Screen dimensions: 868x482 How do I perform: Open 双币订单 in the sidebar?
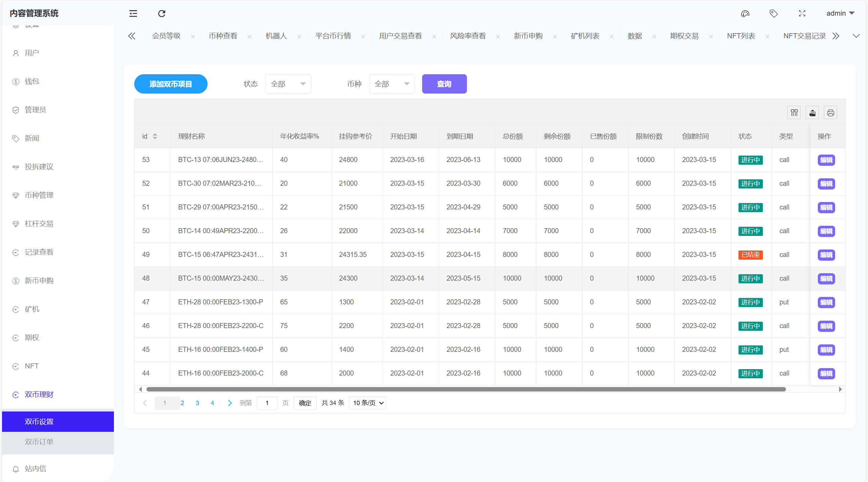point(39,442)
